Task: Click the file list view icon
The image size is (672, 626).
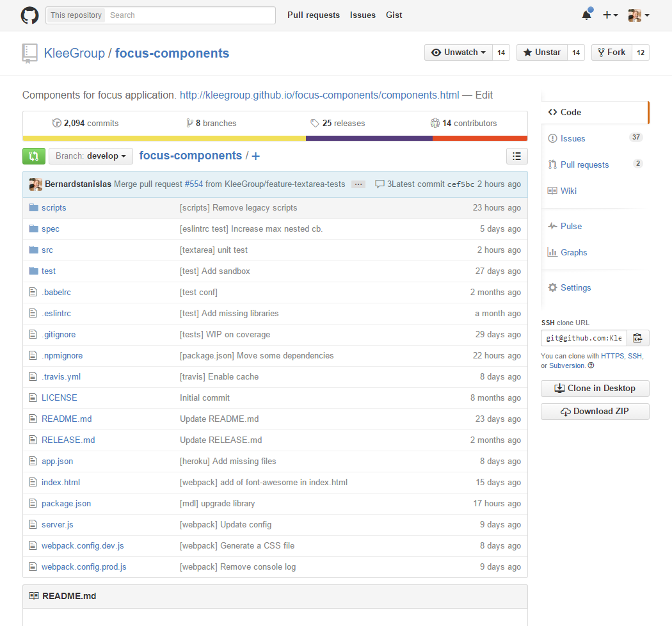Action: point(516,156)
